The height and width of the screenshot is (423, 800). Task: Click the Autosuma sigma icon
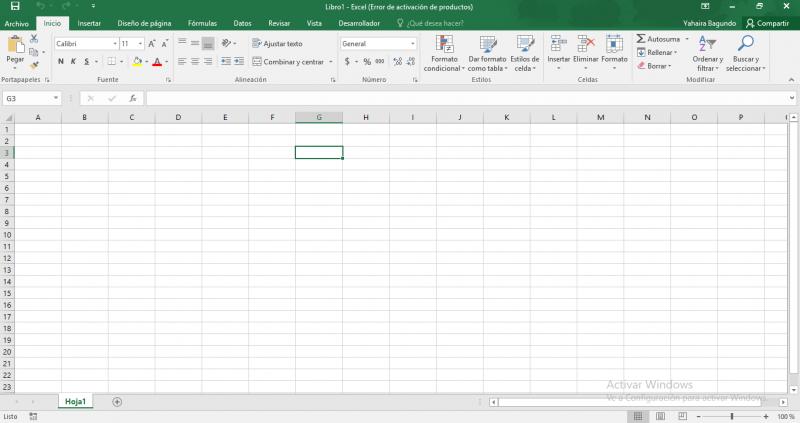[x=641, y=39]
